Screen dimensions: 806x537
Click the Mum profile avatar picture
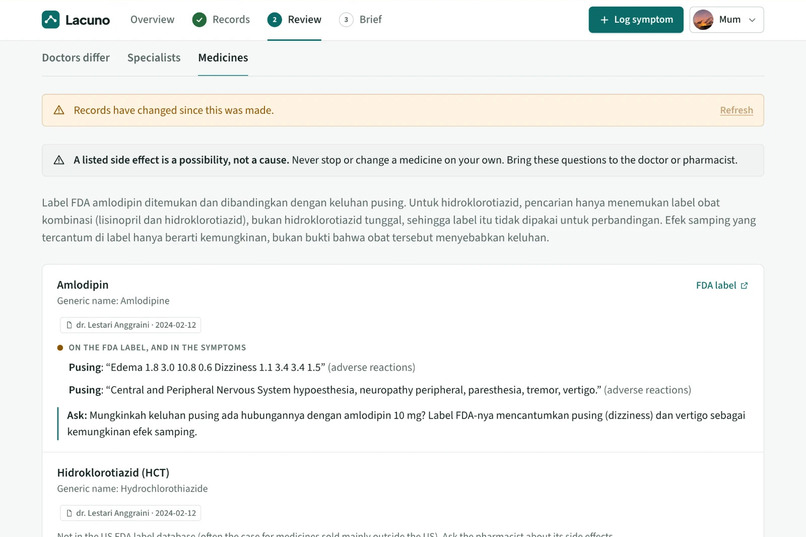(703, 20)
